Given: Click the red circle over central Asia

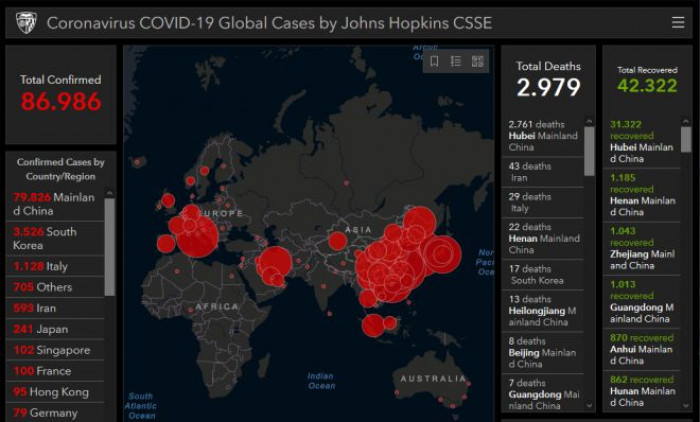Looking at the screenshot, I should (338, 241).
